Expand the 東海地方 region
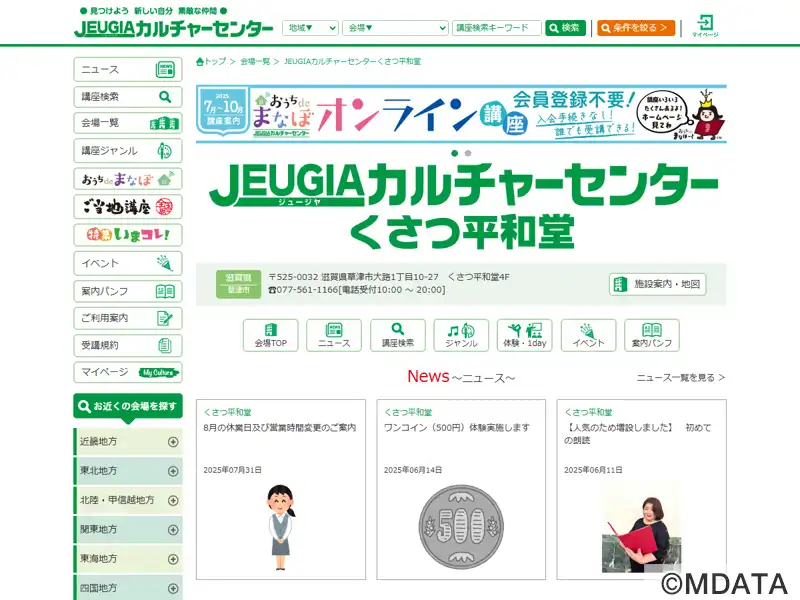The image size is (800, 600). [x=129, y=559]
